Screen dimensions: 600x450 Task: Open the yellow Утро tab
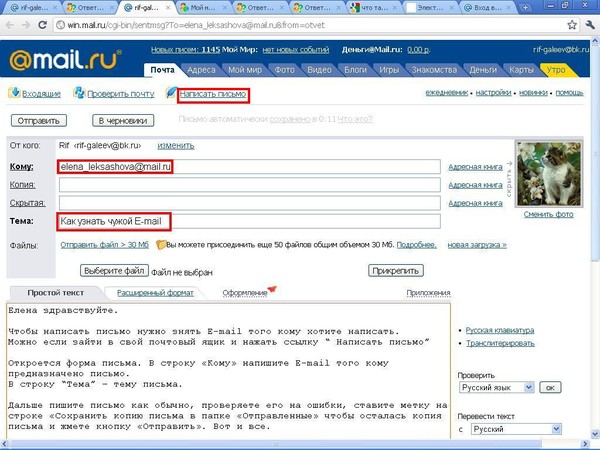556,70
